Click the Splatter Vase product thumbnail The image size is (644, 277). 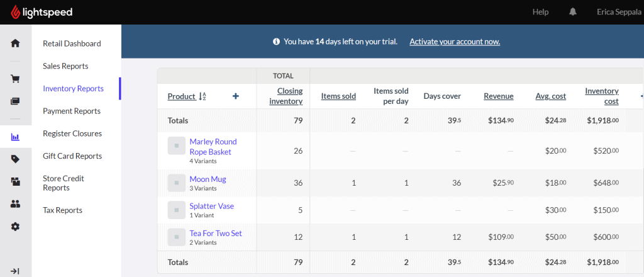pos(176,210)
